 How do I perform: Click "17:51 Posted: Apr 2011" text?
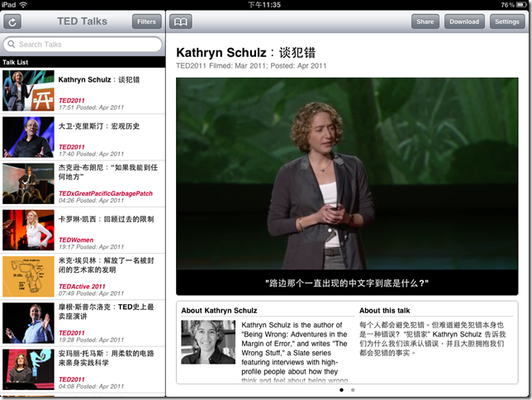click(x=91, y=107)
